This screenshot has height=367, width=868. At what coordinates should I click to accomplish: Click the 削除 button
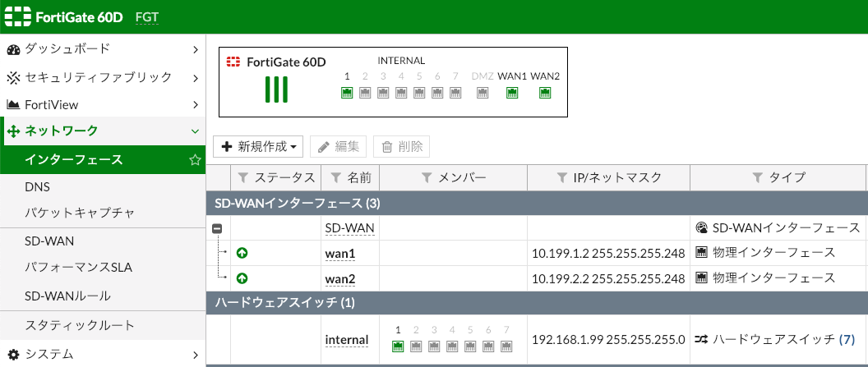click(x=403, y=146)
